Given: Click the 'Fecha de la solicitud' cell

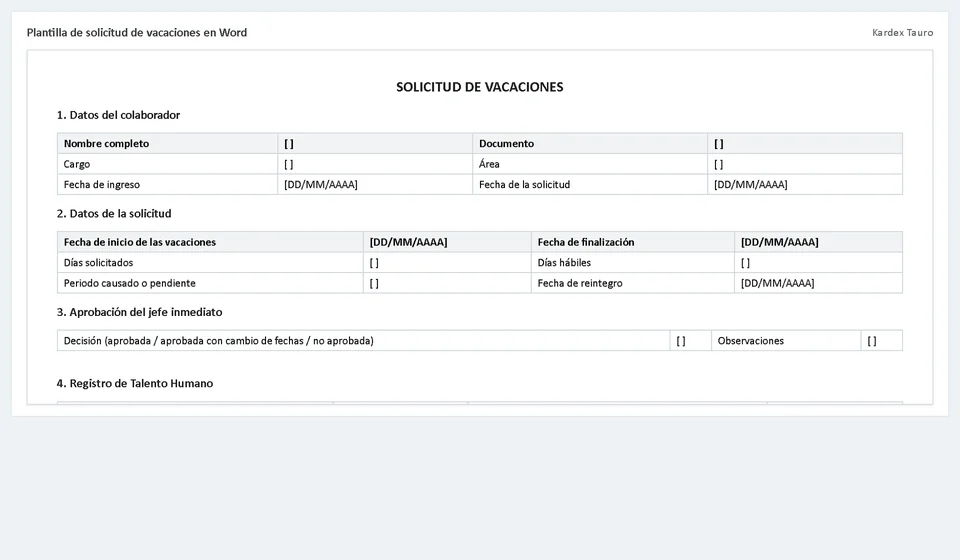Looking at the screenshot, I should [x=590, y=184].
